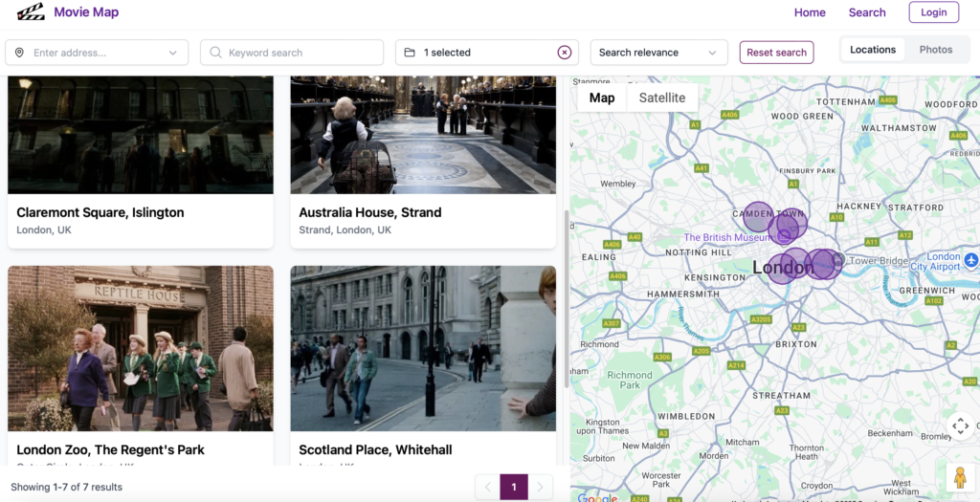The image size is (980, 502).
Task: Click the London City Airport marker
Action: 971,260
